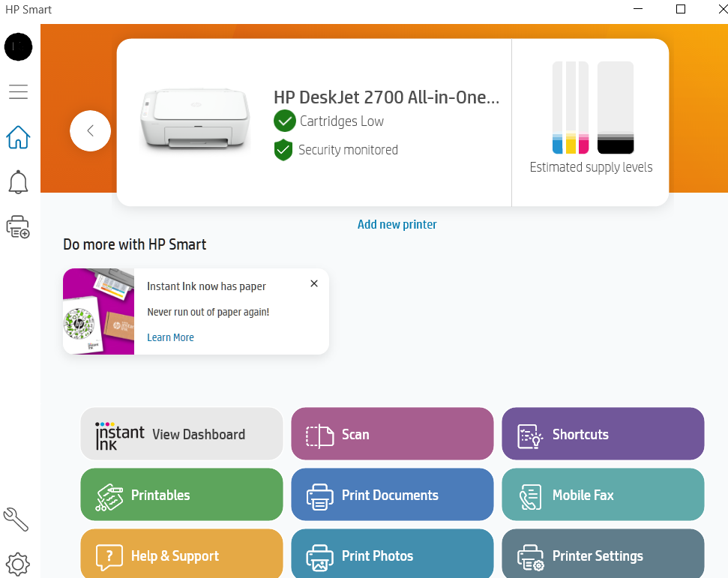This screenshot has height=578, width=728.
Task: Check the estimated supply levels gauge
Action: (x=591, y=109)
